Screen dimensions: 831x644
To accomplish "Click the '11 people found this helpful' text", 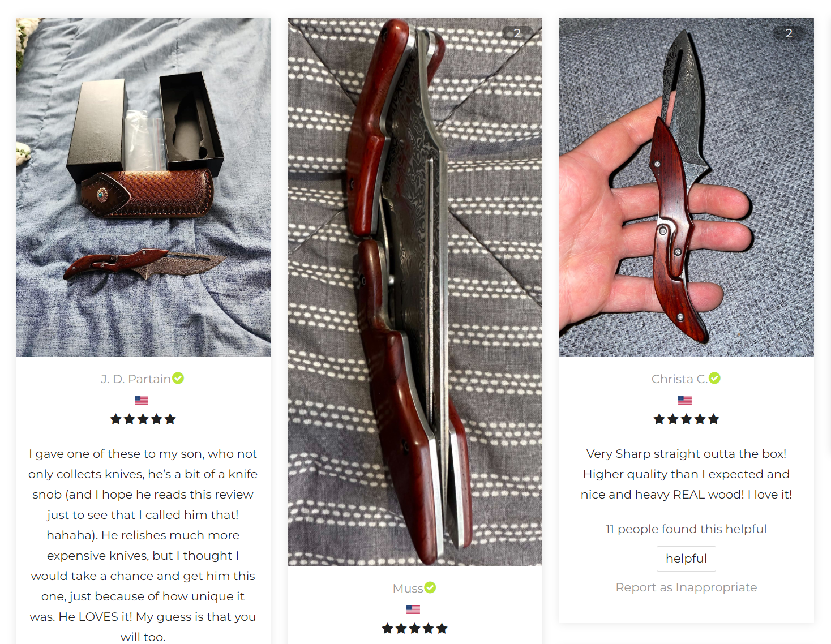I will coord(686,529).
